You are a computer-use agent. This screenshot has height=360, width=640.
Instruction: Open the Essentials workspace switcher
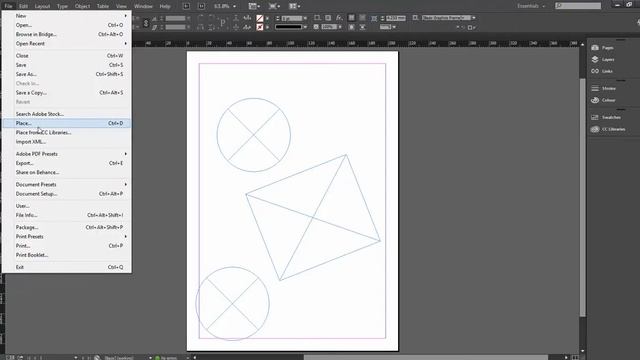point(531,6)
